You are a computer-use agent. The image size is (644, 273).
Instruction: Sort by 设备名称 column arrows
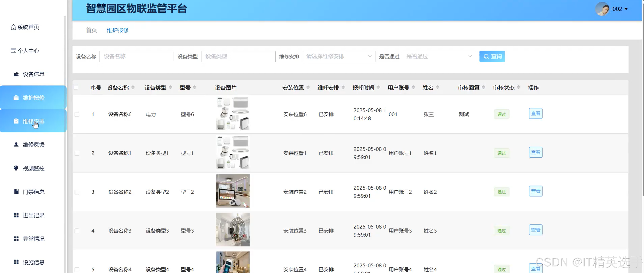pyautogui.click(x=133, y=88)
